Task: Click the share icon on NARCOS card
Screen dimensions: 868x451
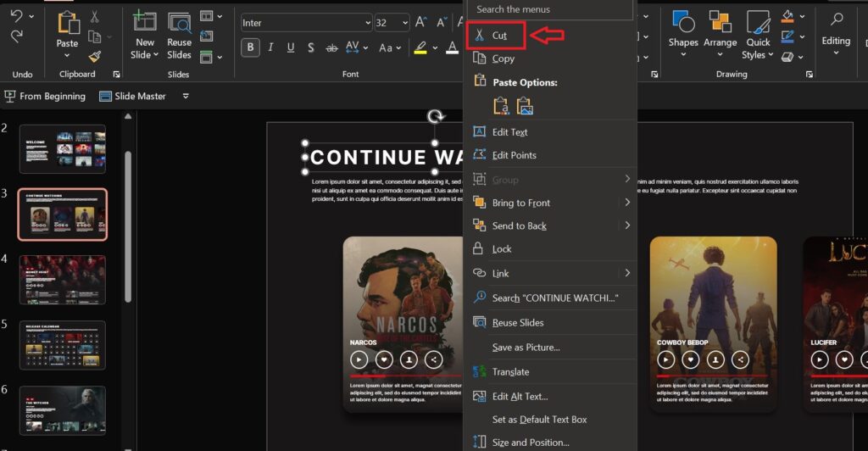Action: point(433,359)
